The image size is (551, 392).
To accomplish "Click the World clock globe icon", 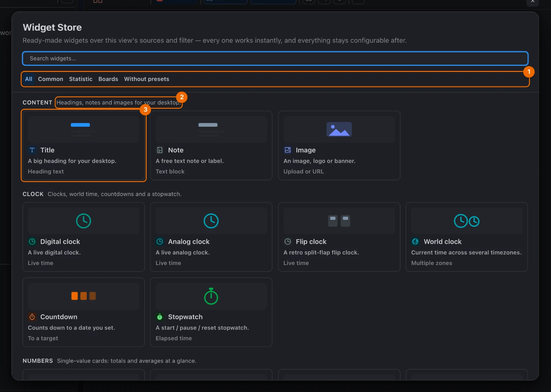I will 415,242.
